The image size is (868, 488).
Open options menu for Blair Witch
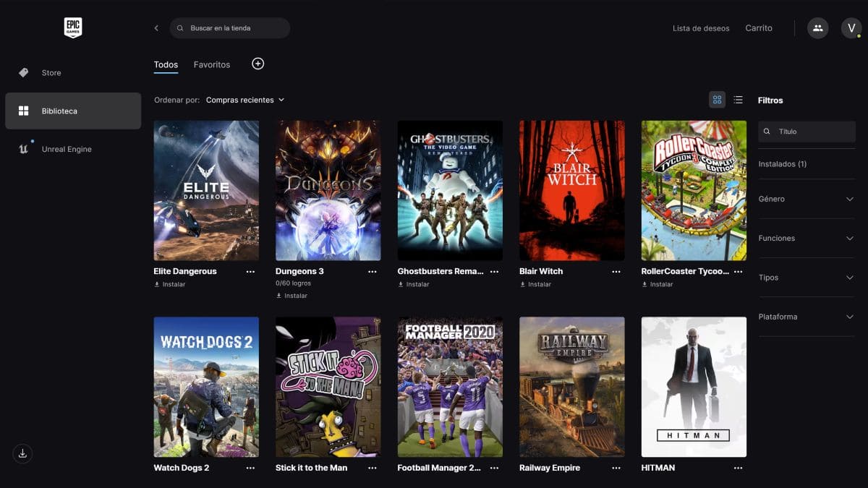(x=616, y=272)
